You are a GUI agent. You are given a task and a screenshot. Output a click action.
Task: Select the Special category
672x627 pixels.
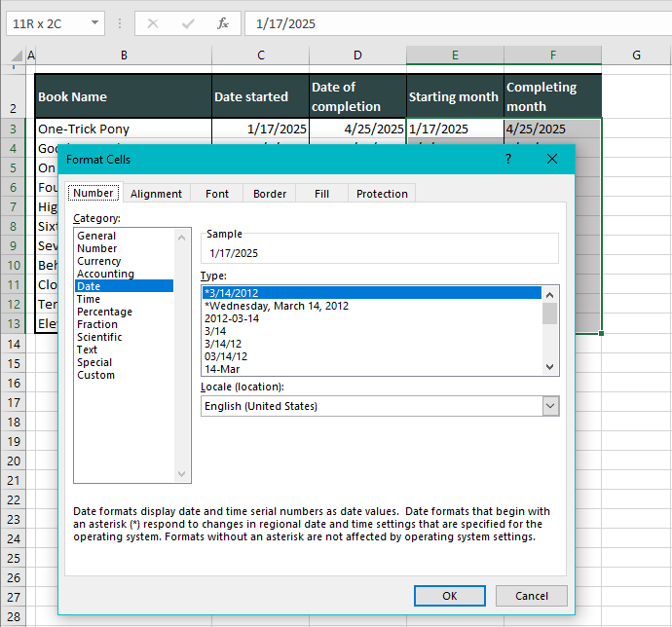pyautogui.click(x=125, y=362)
